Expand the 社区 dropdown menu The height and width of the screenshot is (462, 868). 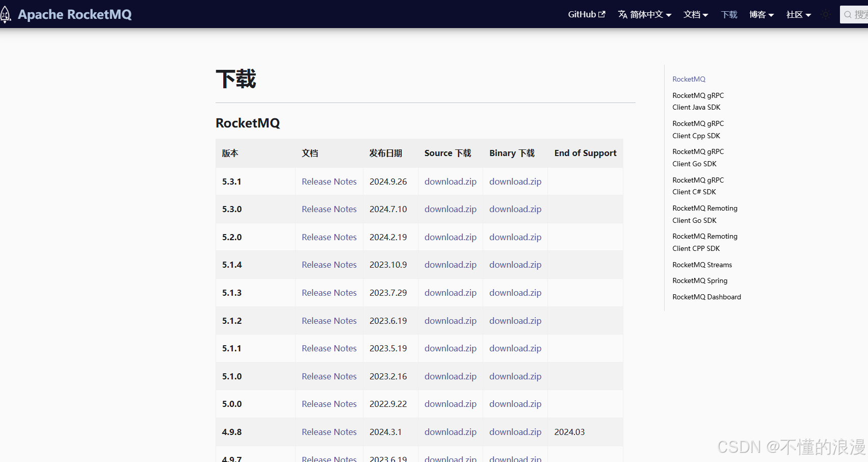click(x=799, y=14)
